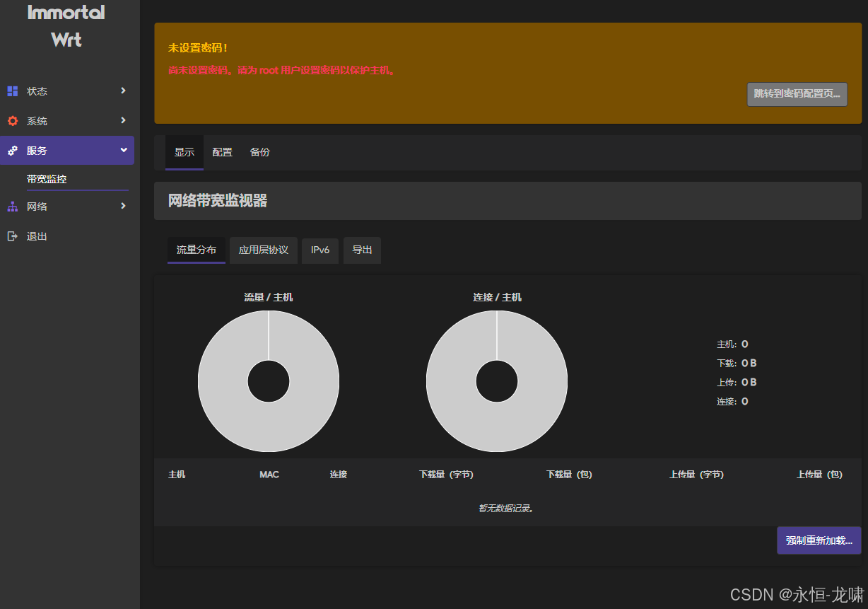Viewport: 868px width, 609px height.
Task: Switch to the 显示 tab
Action: click(x=184, y=152)
